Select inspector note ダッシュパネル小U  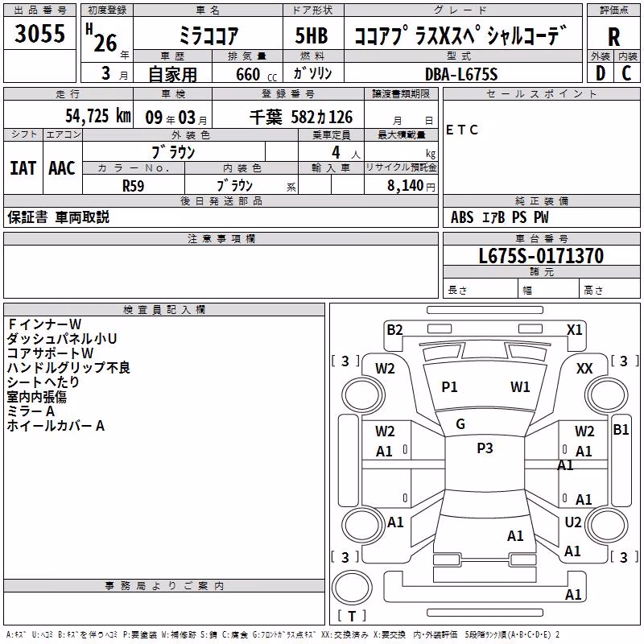pyautogui.click(x=62, y=338)
